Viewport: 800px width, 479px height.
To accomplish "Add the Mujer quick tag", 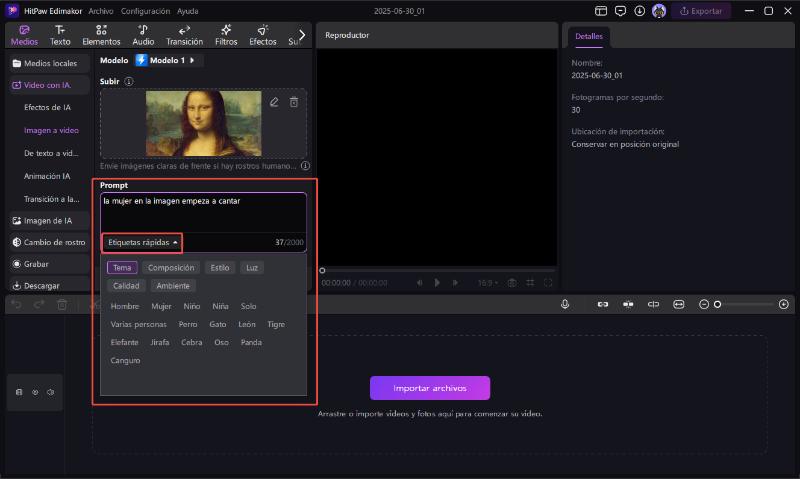I will pos(161,306).
